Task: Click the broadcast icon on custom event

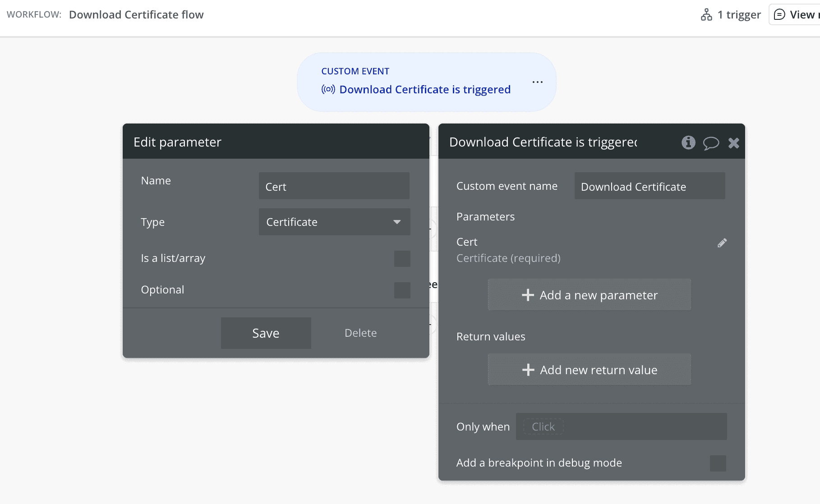Action: pyautogui.click(x=328, y=89)
